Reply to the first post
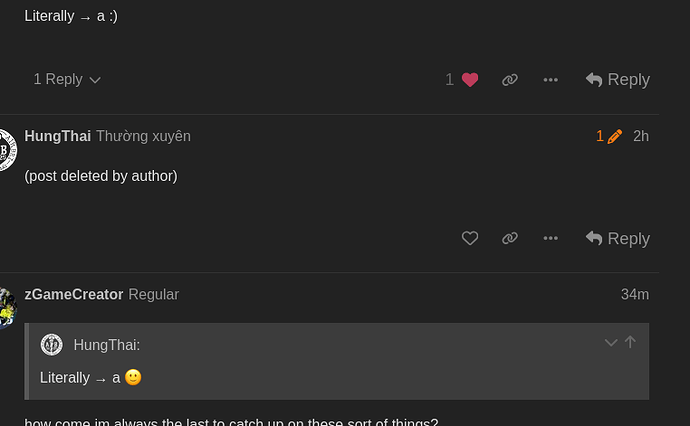 click(x=618, y=80)
